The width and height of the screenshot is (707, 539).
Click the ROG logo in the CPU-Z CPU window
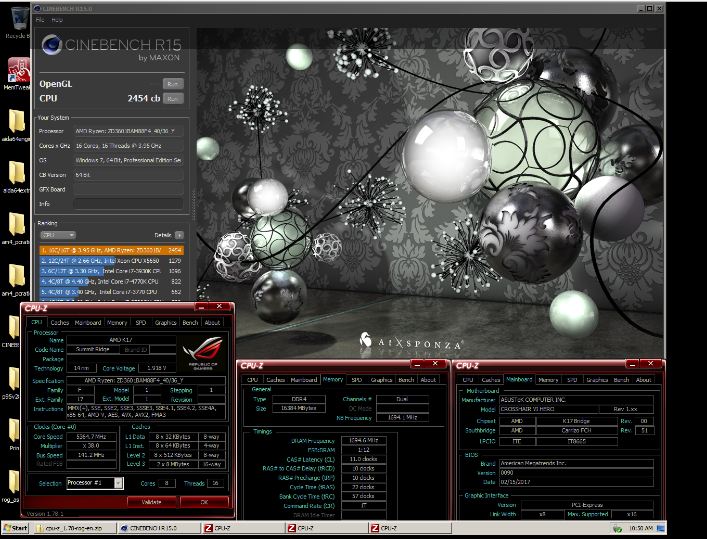(x=202, y=353)
